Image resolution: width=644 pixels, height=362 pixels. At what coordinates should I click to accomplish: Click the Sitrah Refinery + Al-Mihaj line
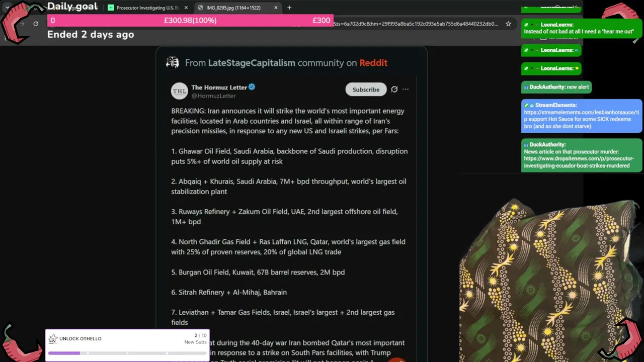click(229, 292)
